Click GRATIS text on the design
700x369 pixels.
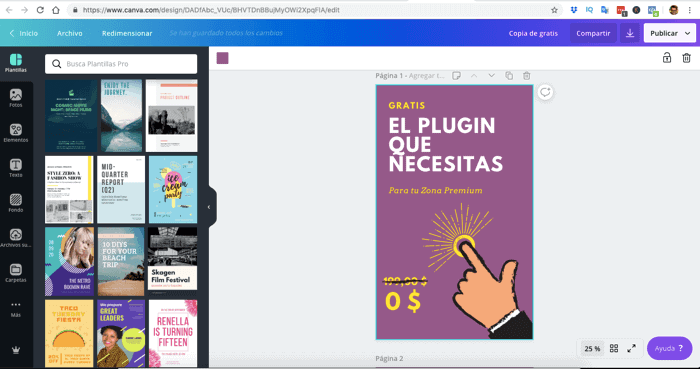coord(407,106)
